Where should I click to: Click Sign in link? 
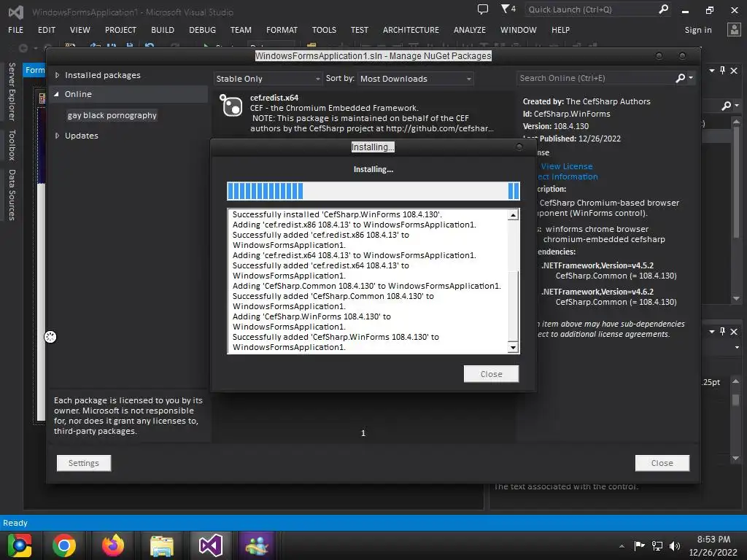coord(698,30)
